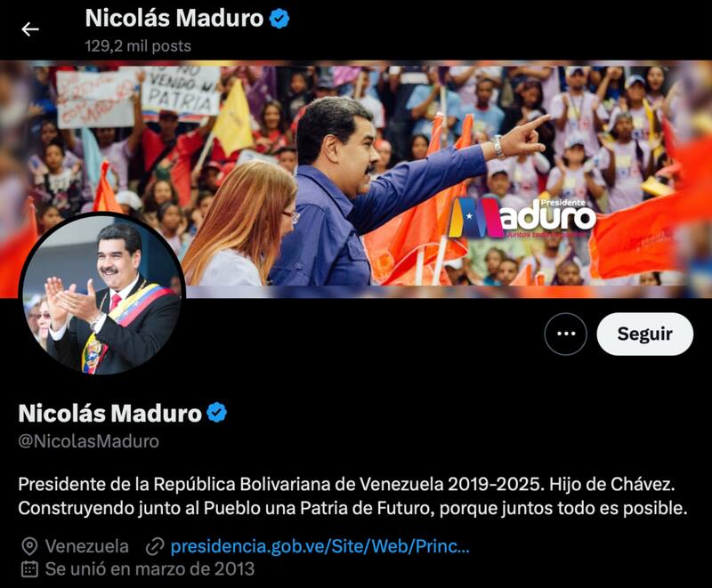The image size is (712, 588).
Task: Go back using the left arrow
Action: tap(30, 29)
